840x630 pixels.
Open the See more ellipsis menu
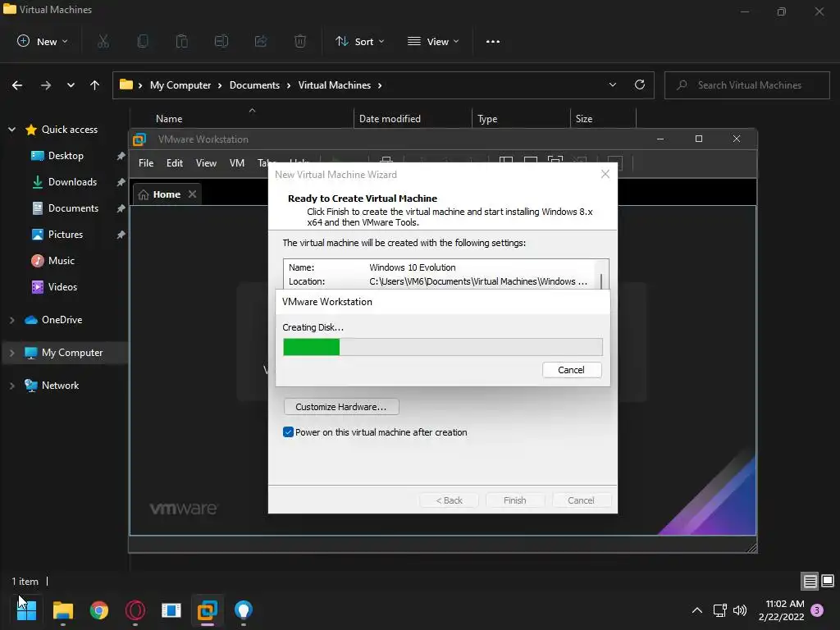(x=493, y=41)
